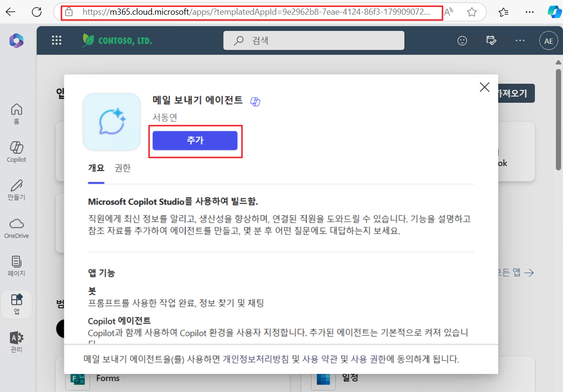Open 만들기 in the sidebar

tap(17, 190)
